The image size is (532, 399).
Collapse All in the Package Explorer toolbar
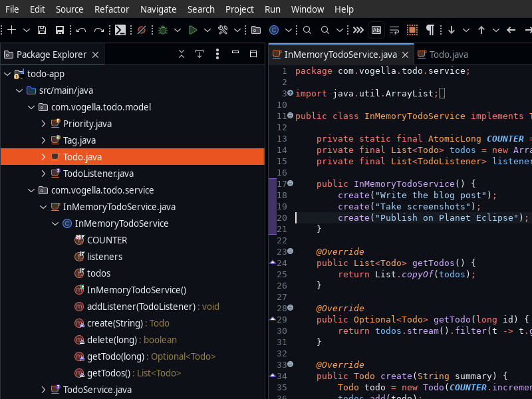click(x=182, y=54)
